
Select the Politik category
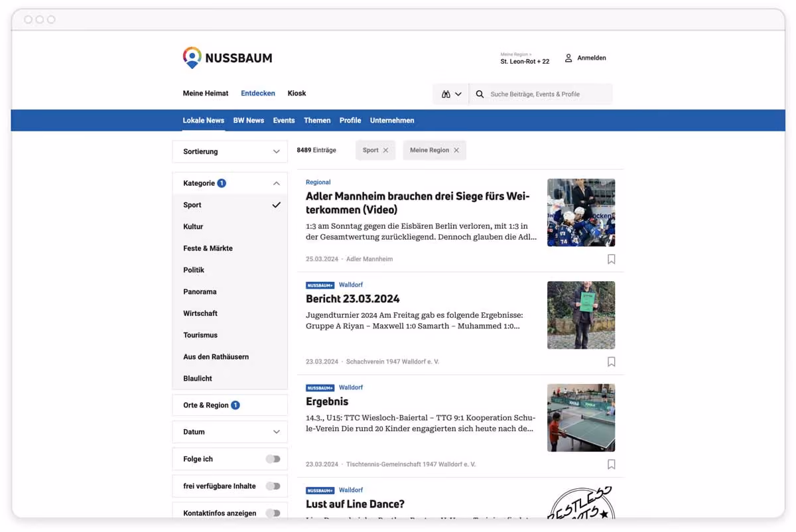pos(230,270)
